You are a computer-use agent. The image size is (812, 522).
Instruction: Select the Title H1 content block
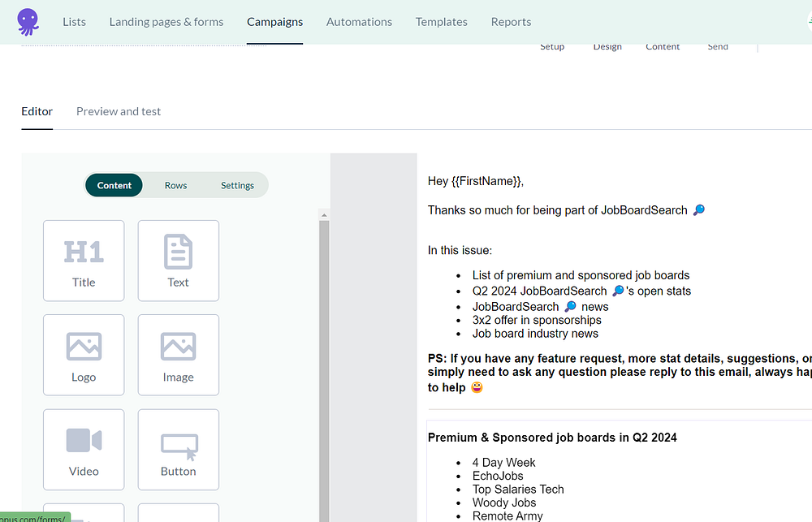pos(84,261)
